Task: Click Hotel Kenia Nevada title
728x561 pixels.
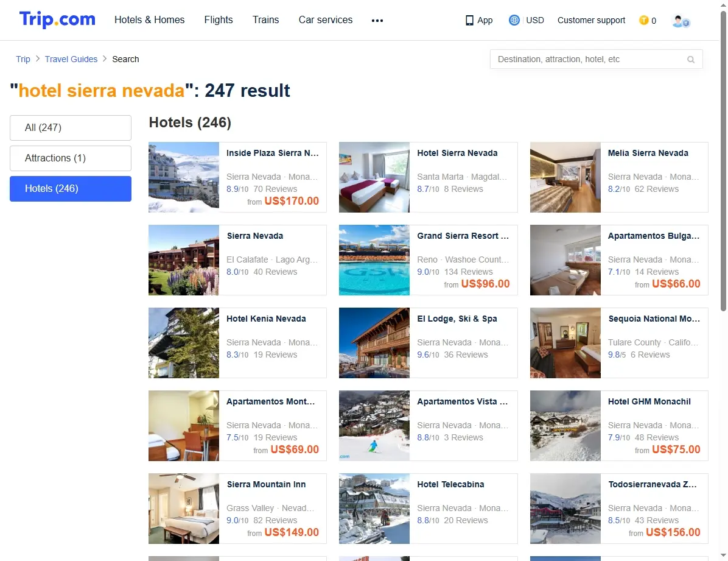Action: tap(266, 319)
